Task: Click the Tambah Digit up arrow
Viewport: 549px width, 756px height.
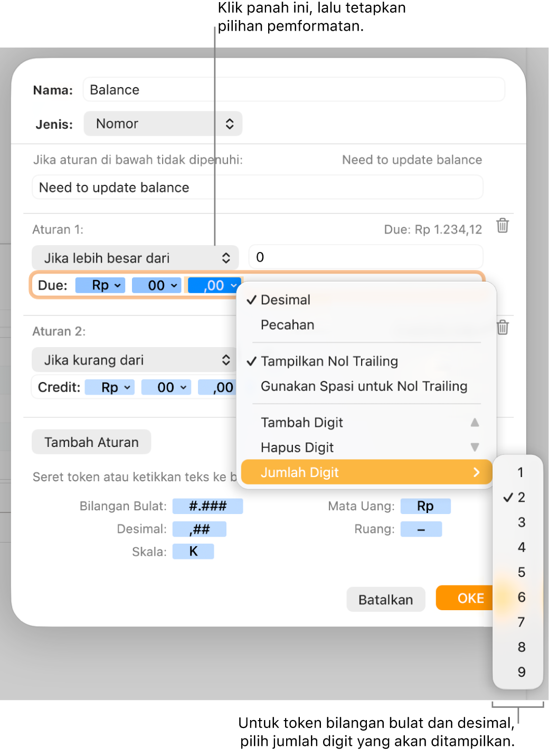Action: (x=475, y=422)
